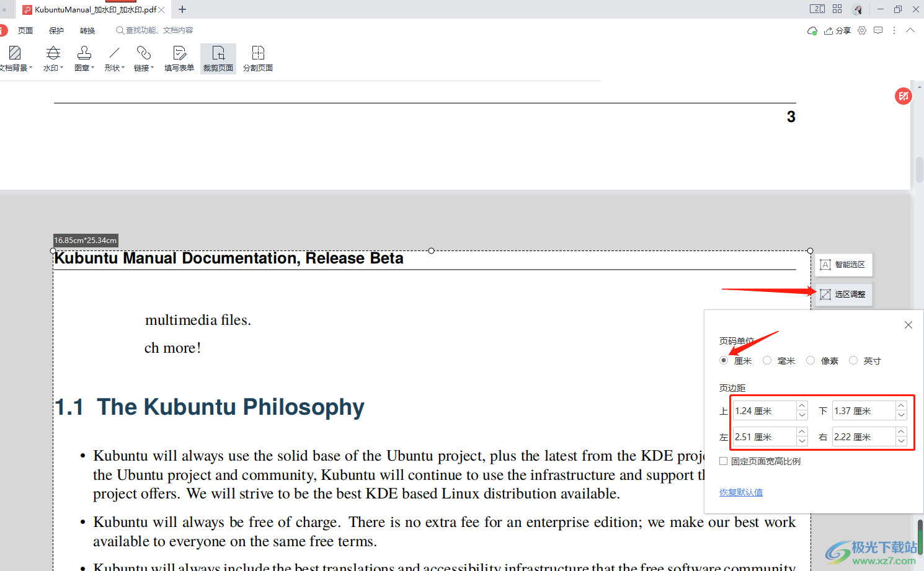924x571 pixels.
Task: Open the 转换 convert ribbon tab
Action: tap(87, 30)
